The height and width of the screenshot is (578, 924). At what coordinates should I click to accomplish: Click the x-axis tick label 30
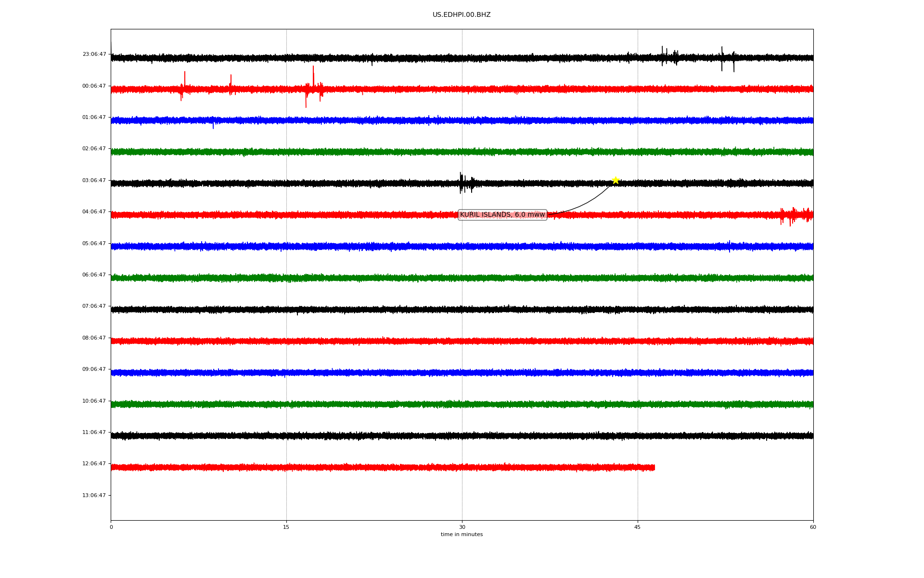pos(462,527)
